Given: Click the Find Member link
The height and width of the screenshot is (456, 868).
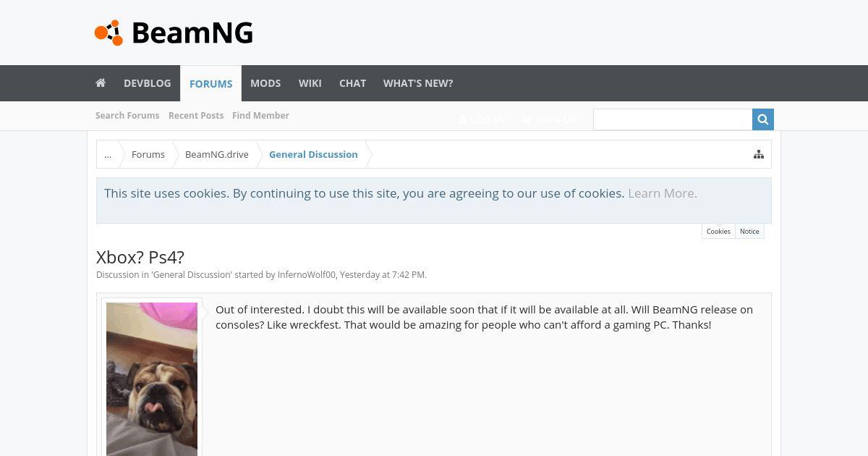Looking at the screenshot, I should point(260,116).
